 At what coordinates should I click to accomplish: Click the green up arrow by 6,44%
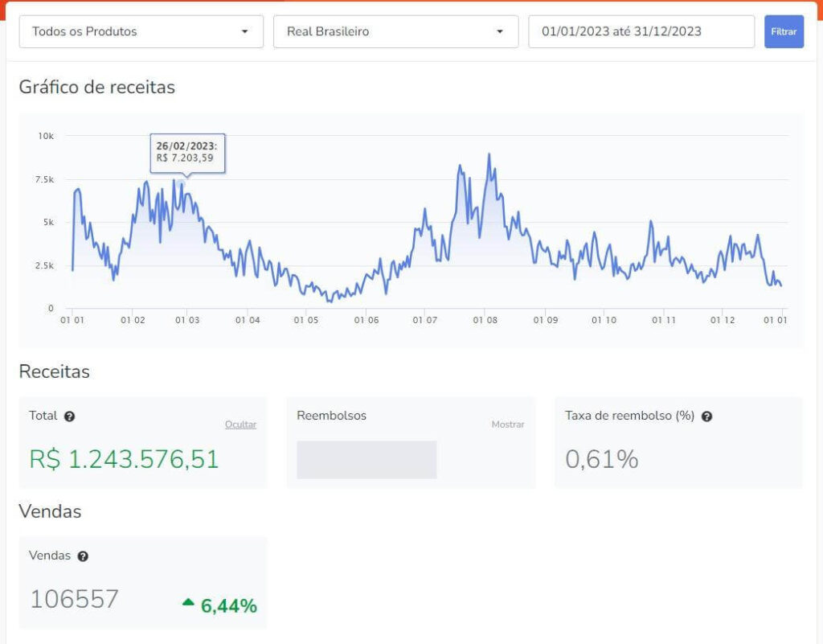click(188, 601)
